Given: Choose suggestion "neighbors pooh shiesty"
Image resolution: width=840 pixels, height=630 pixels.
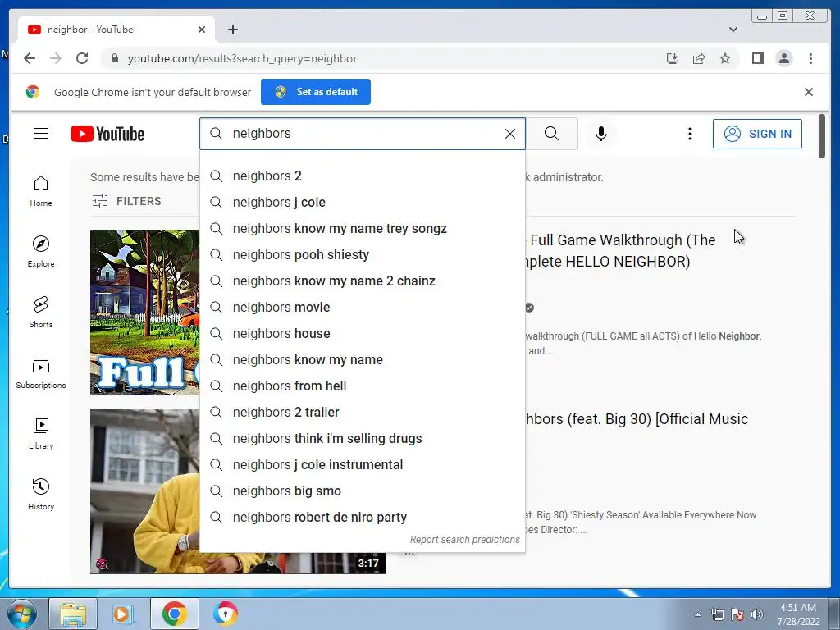Looking at the screenshot, I should tap(363, 254).
